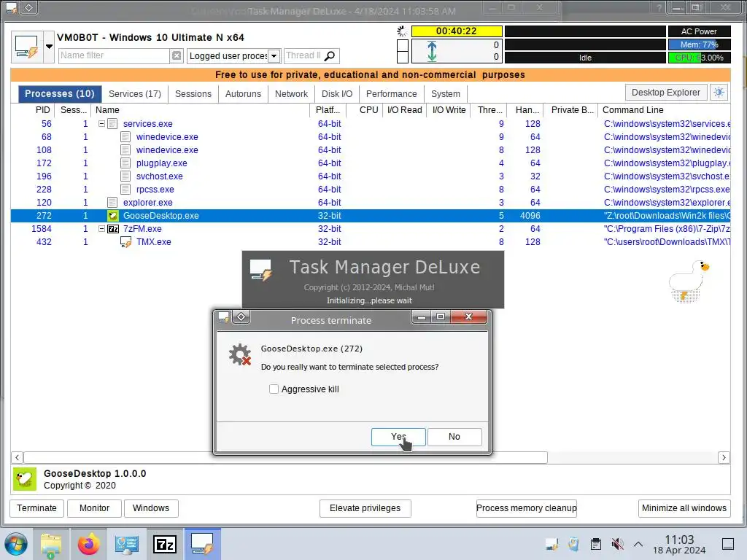Open Desktop Explorer

pos(665,93)
